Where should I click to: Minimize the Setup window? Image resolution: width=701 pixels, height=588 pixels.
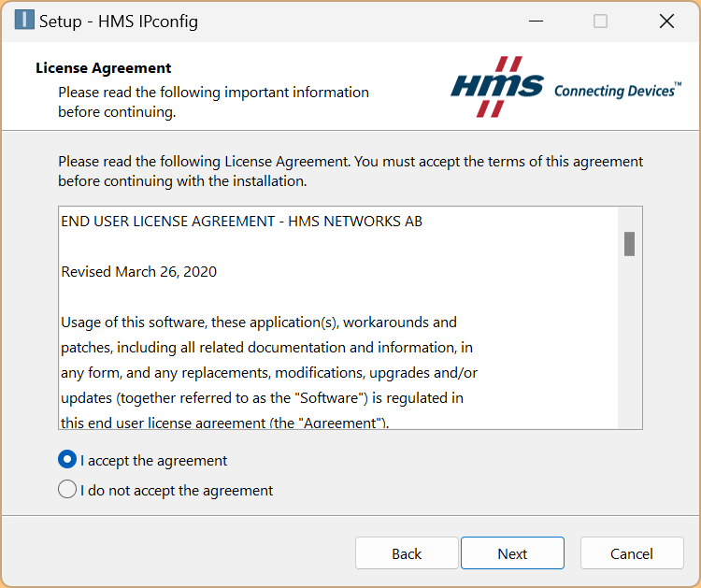(536, 21)
